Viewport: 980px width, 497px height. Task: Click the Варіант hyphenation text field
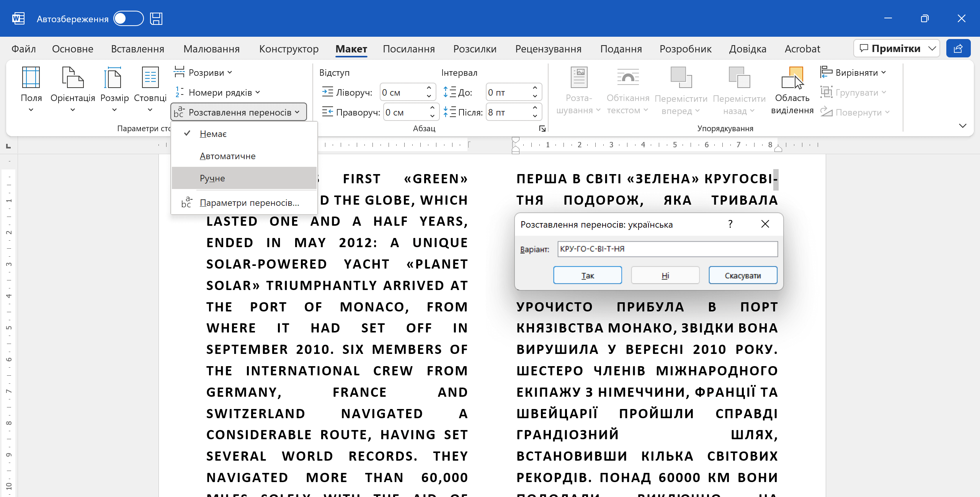point(667,249)
